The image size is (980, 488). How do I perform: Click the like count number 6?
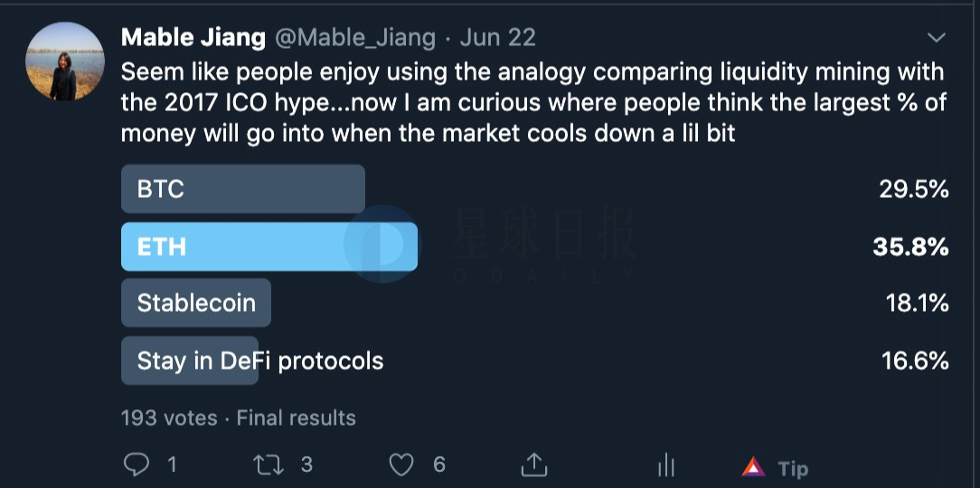tap(439, 465)
